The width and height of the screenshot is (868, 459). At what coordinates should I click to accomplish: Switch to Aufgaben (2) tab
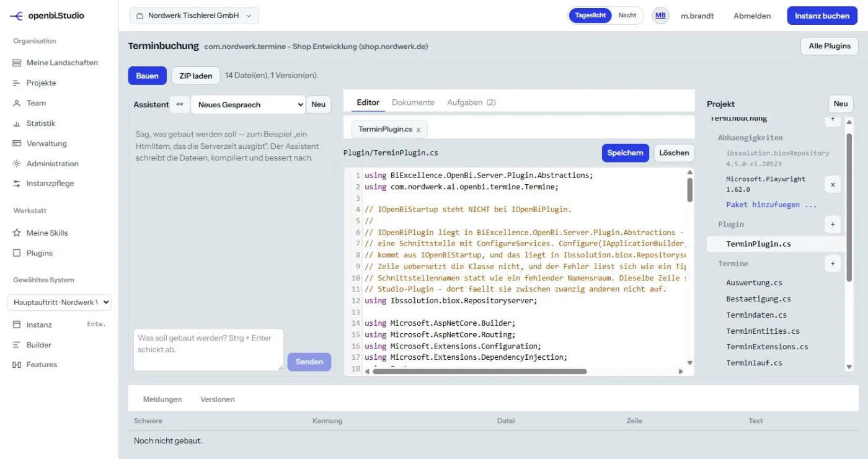pos(471,102)
